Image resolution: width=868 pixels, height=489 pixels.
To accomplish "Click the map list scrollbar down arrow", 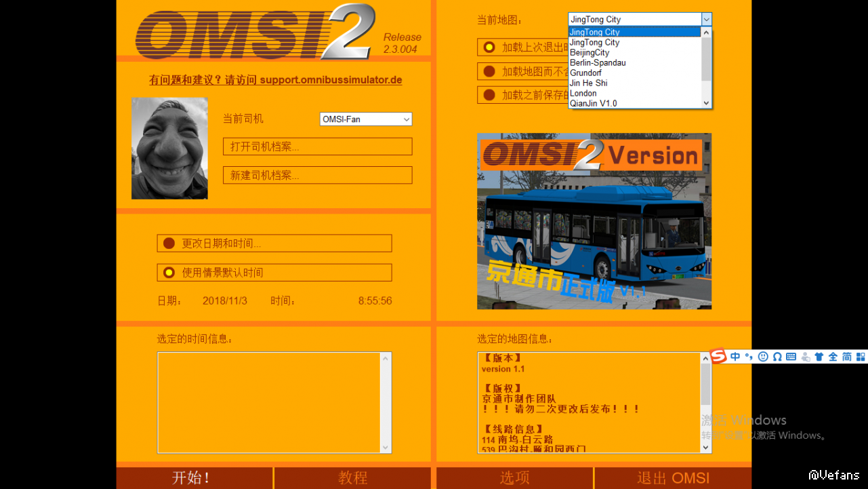I will [706, 103].
